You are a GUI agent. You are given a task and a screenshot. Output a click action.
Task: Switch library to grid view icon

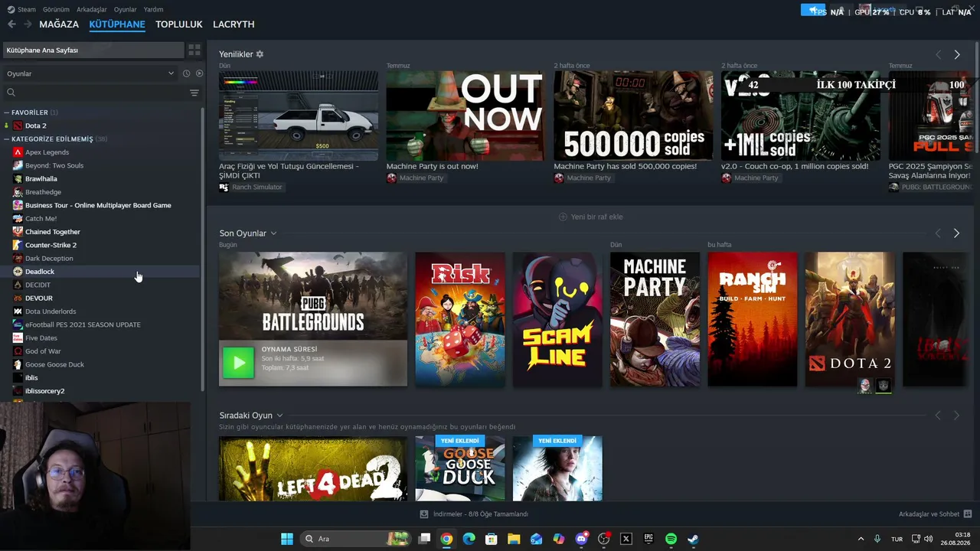194,50
